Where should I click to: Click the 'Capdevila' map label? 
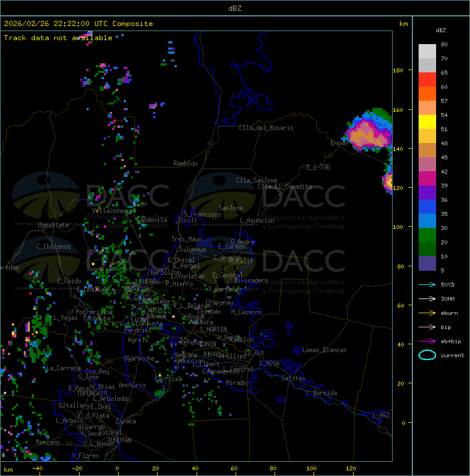point(151,220)
